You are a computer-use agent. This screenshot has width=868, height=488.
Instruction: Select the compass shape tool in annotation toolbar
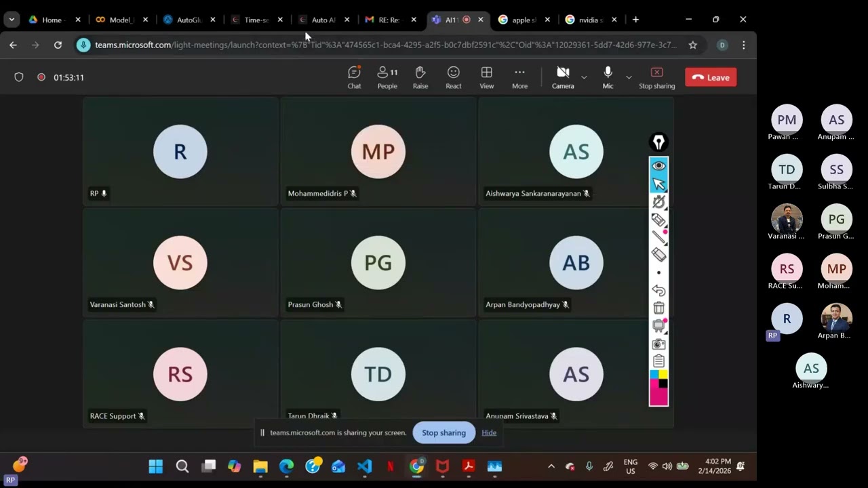pos(658,201)
